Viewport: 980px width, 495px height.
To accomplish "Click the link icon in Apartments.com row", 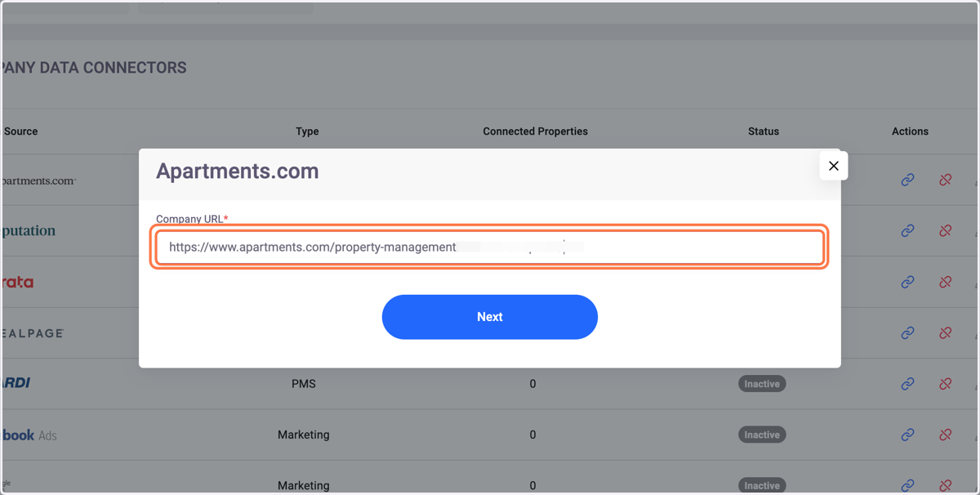I will click(x=907, y=180).
